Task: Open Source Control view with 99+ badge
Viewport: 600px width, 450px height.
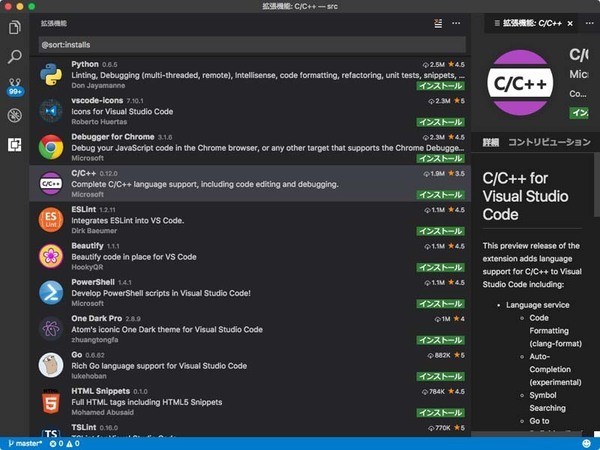Action: (x=15, y=86)
